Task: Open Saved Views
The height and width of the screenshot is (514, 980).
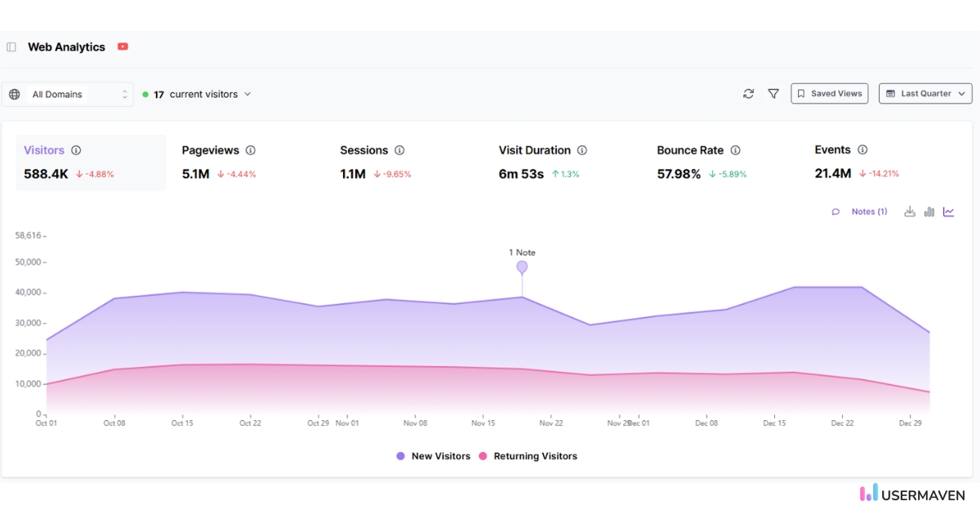Action: 829,93
